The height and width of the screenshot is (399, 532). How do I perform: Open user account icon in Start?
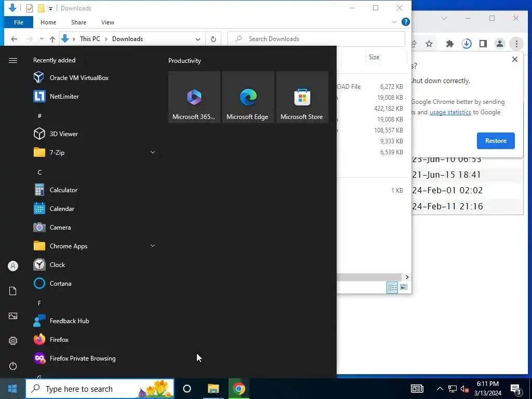pos(13,266)
